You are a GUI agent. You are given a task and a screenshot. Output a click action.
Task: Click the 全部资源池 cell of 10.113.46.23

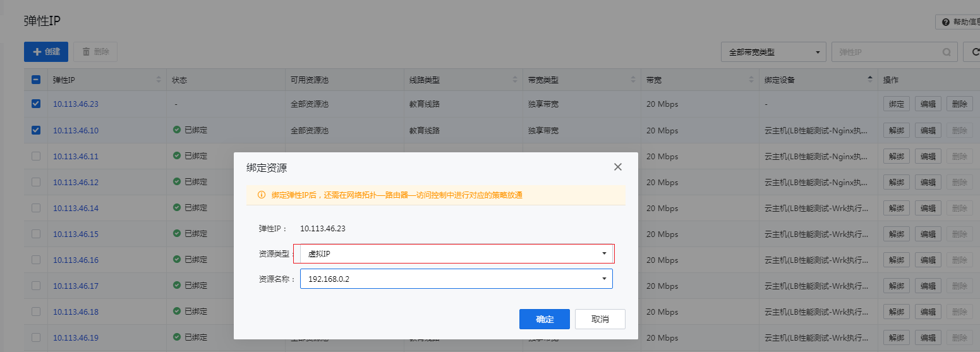(310, 104)
